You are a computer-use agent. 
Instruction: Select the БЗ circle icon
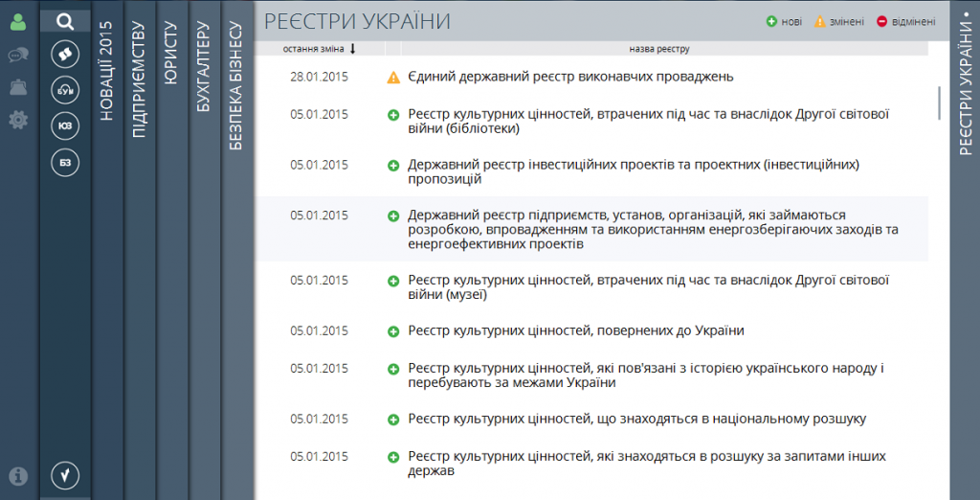65,163
